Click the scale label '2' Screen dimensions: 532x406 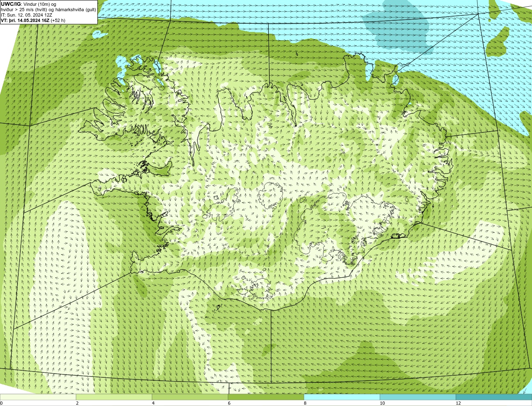click(77, 403)
